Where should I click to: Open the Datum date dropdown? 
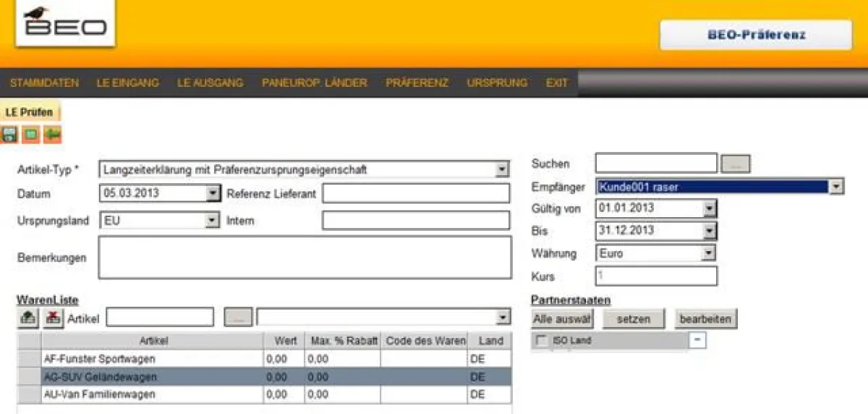pyautogui.click(x=212, y=194)
